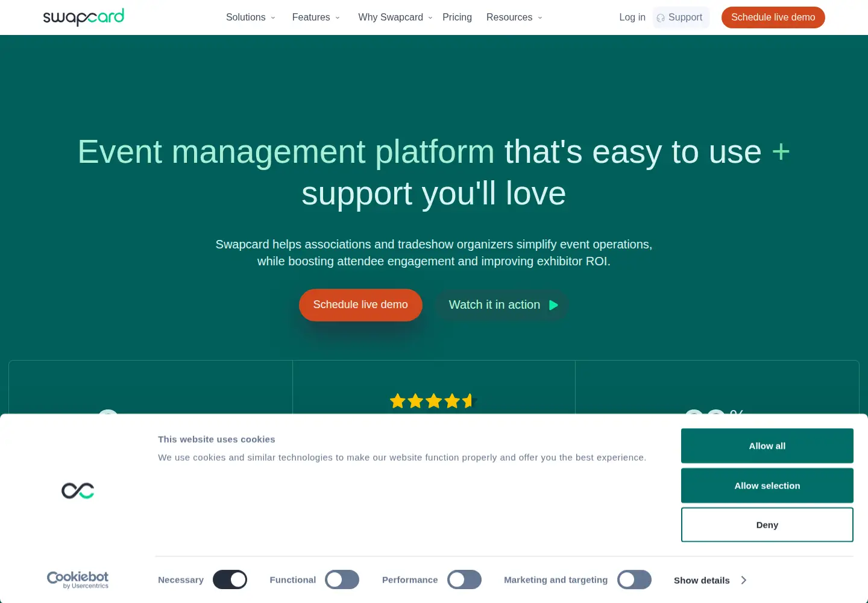Enable Marketing and targeting toggle
This screenshot has height=603, width=868.
pyautogui.click(x=634, y=579)
